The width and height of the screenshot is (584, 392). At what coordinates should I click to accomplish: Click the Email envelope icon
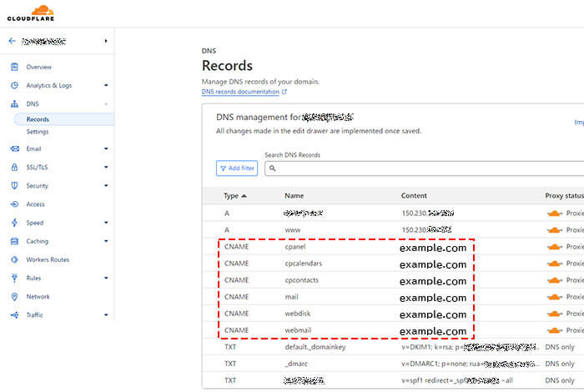pos(14,148)
